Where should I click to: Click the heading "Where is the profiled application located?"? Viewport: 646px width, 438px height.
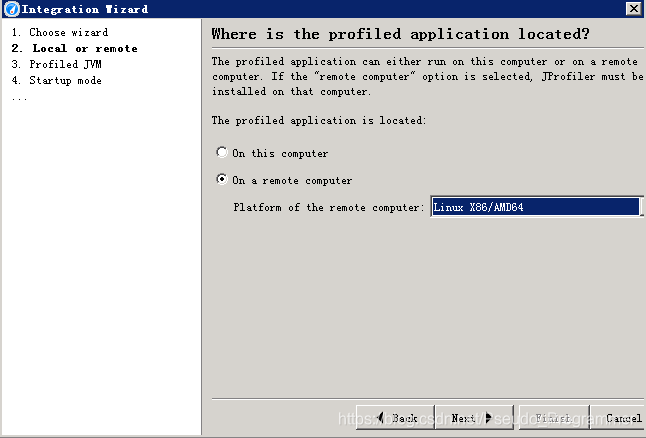400,34
